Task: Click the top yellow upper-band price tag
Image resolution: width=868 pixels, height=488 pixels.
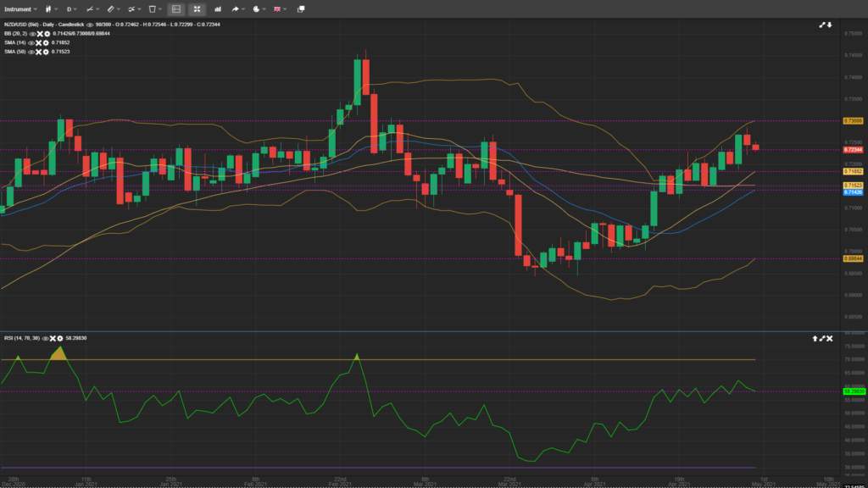Action: [853, 120]
